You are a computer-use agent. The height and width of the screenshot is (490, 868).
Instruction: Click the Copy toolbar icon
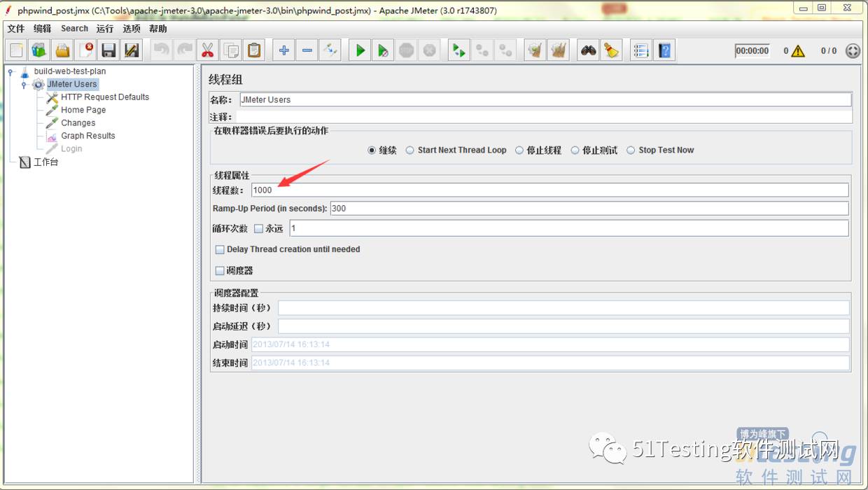coord(231,50)
